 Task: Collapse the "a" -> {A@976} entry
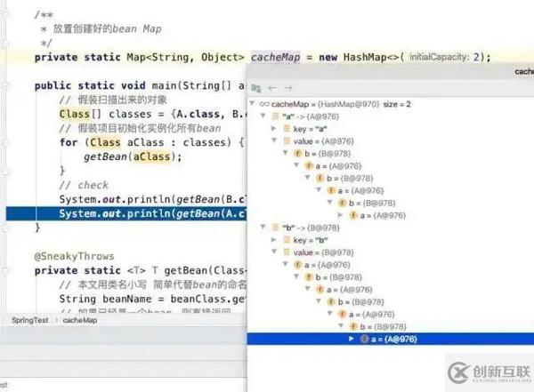click(263, 116)
